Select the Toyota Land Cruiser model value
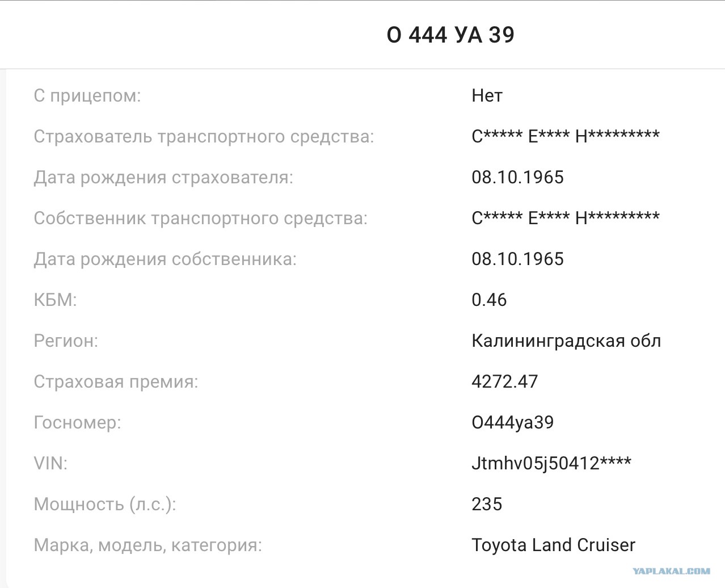The width and height of the screenshot is (725, 588). (553, 545)
